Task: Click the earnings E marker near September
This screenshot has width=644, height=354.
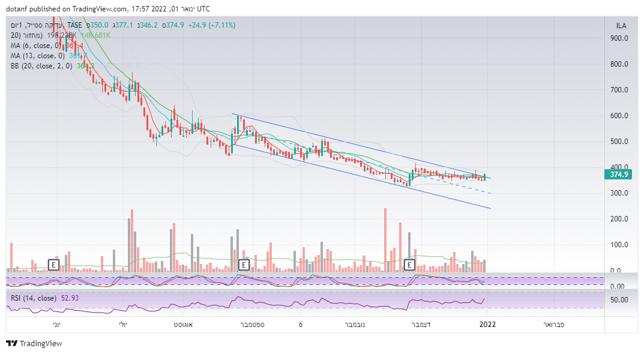Action: [244, 265]
